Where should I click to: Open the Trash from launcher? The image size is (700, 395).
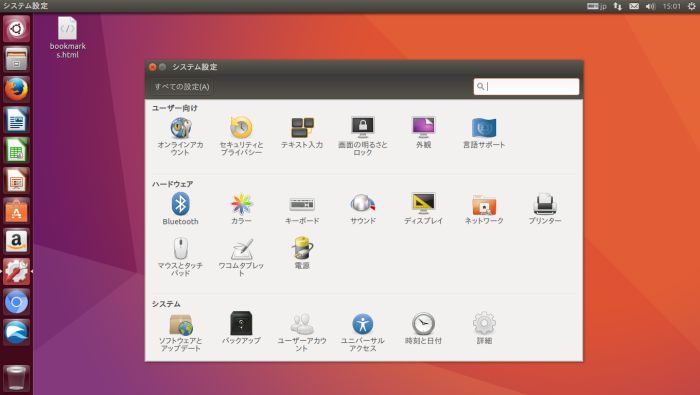pos(17,378)
